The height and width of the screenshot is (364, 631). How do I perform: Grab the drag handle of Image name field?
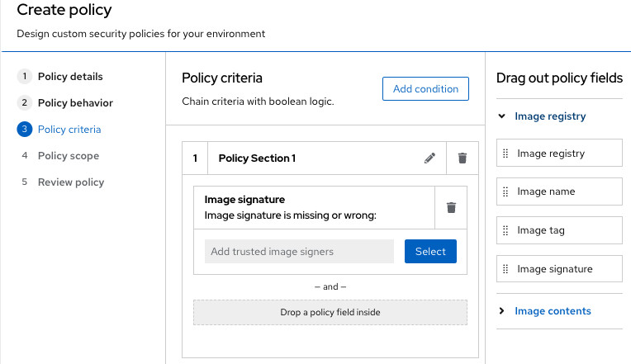tap(505, 191)
